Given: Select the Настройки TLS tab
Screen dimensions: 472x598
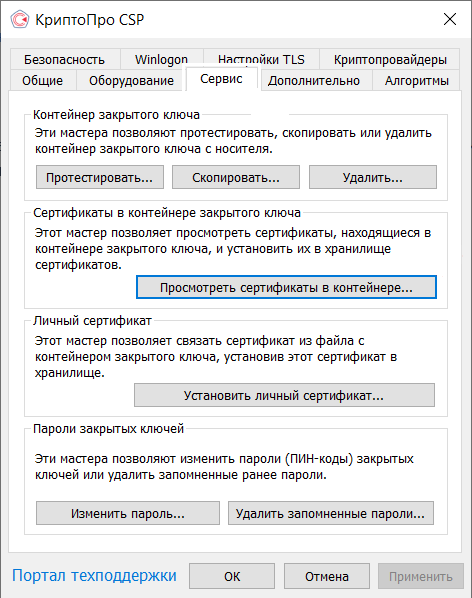Looking at the screenshot, I should click(x=261, y=58).
